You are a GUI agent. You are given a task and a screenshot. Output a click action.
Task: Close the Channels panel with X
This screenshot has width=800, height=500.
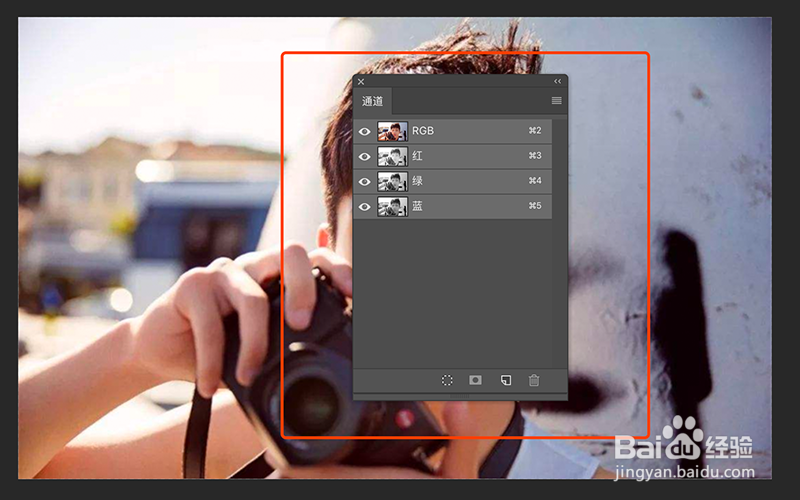[361, 82]
